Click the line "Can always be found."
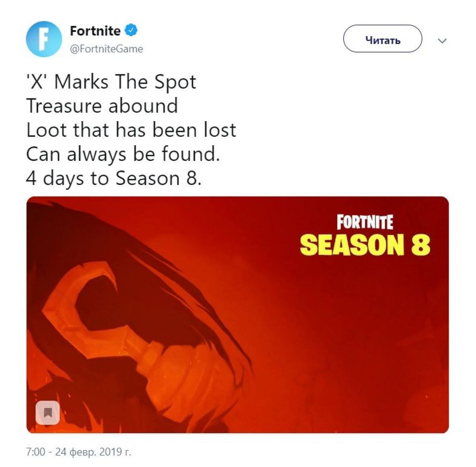Screen dimensions: 476x467 click(123, 154)
